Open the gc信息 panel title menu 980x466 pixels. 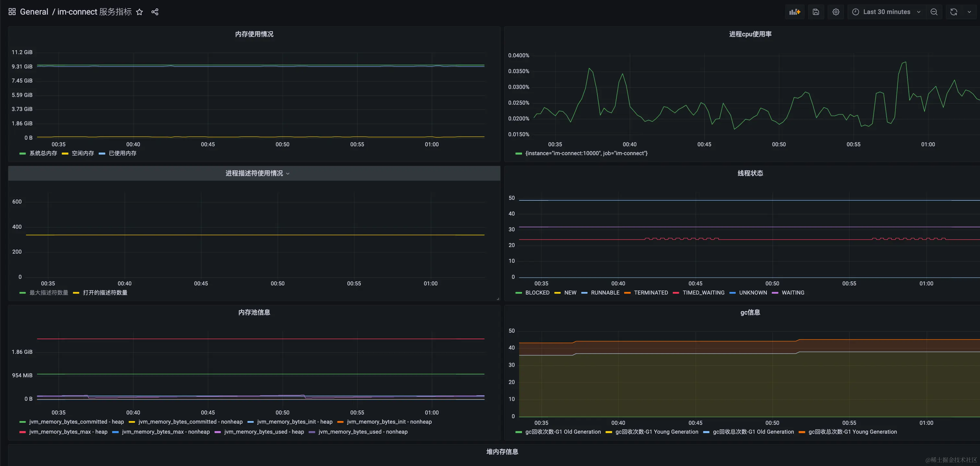pos(750,313)
